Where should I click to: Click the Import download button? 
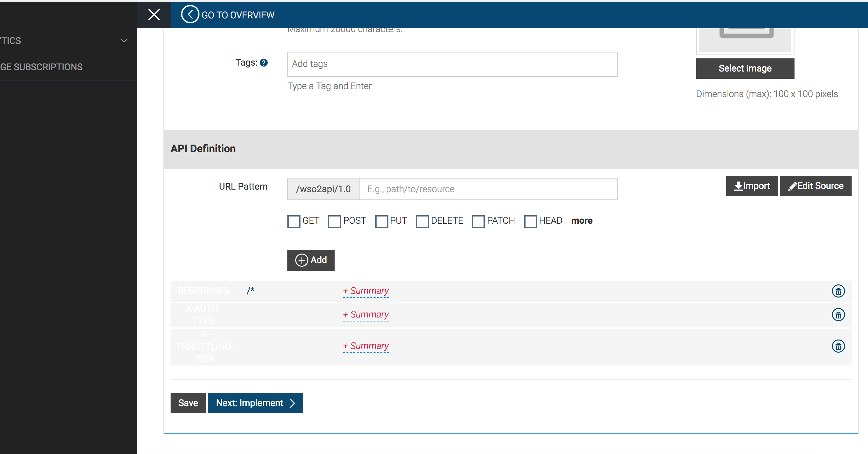pos(752,186)
